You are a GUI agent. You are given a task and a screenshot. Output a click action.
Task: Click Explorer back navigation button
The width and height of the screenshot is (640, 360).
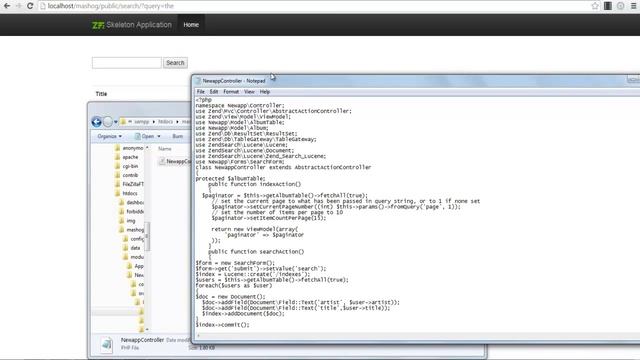click(x=97, y=122)
